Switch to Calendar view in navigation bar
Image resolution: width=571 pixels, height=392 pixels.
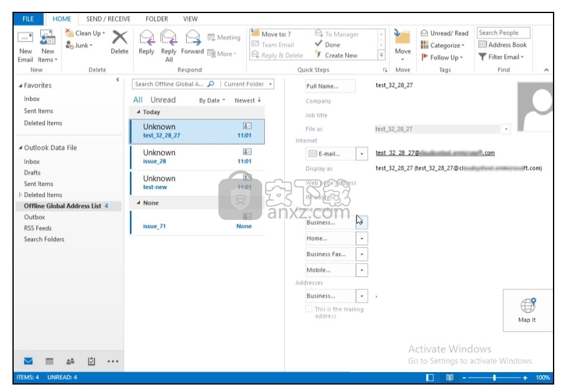coord(49,361)
